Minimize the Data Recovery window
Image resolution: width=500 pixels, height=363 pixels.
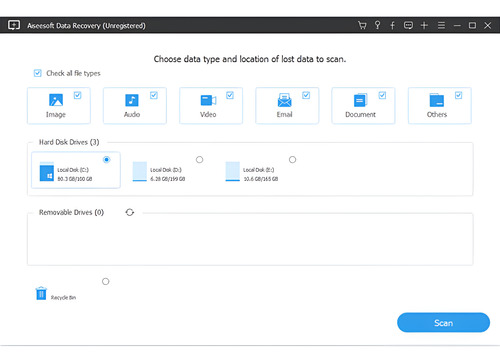457,26
